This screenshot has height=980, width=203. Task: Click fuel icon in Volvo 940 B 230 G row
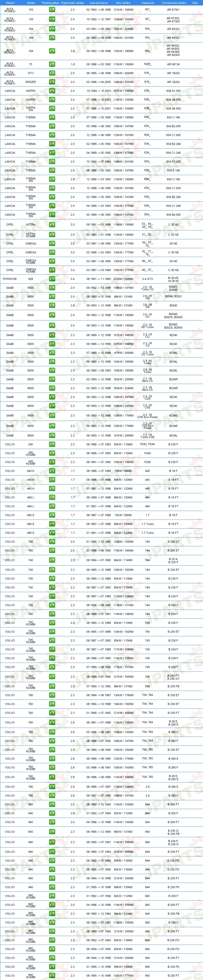point(52,832)
